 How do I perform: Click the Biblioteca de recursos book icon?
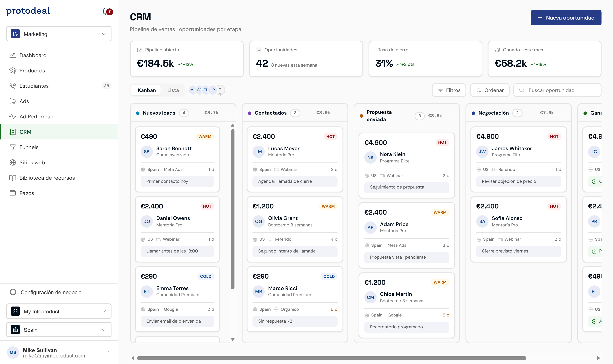coord(12,178)
